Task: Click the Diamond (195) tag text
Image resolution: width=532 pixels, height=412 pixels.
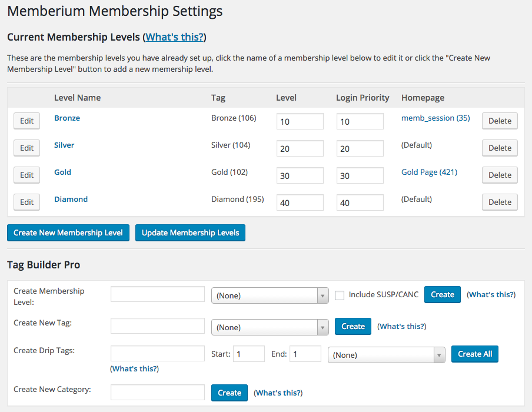Action: click(238, 199)
